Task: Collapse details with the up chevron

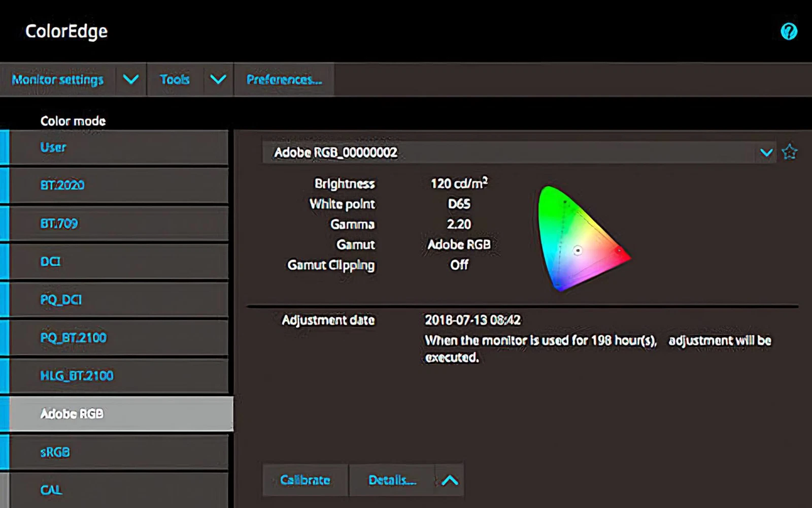Action: [450, 480]
